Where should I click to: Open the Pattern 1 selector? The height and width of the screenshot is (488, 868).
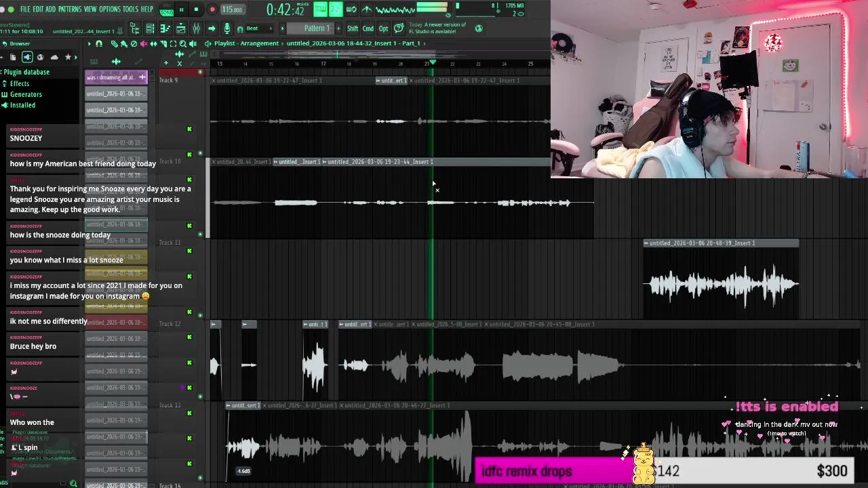pos(311,28)
